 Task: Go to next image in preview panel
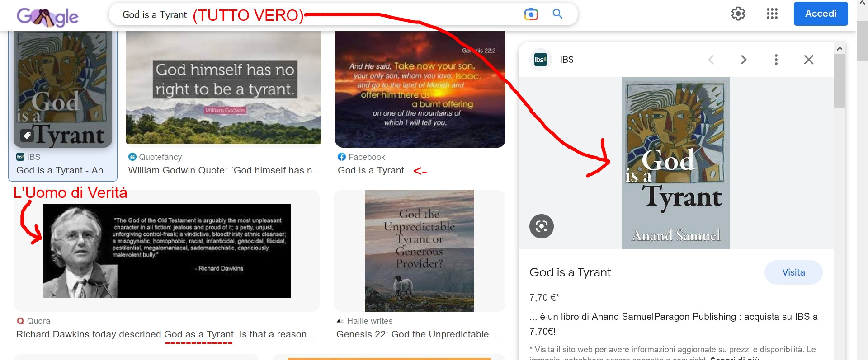[x=744, y=60]
